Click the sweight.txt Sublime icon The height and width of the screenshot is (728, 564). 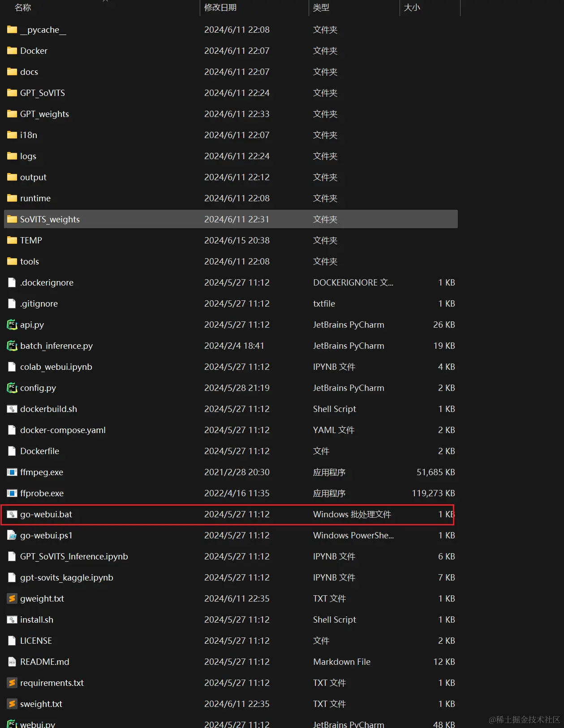tap(12, 704)
